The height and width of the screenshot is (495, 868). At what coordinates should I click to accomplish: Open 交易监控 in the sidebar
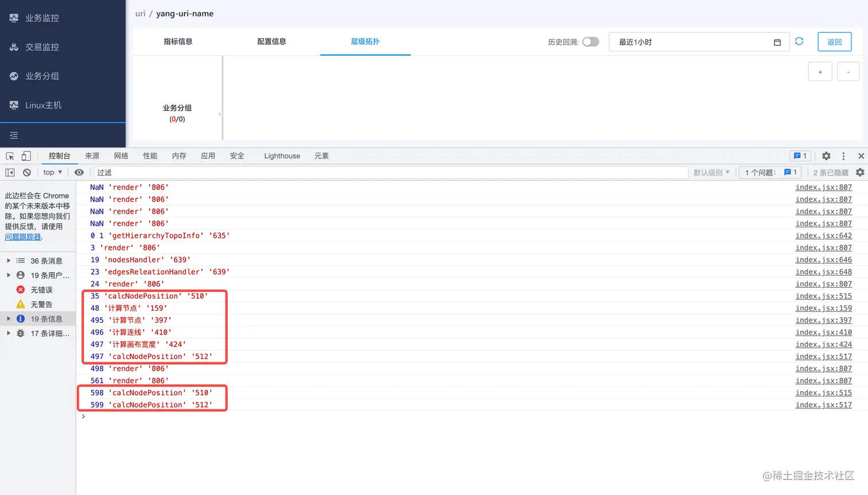pos(41,47)
